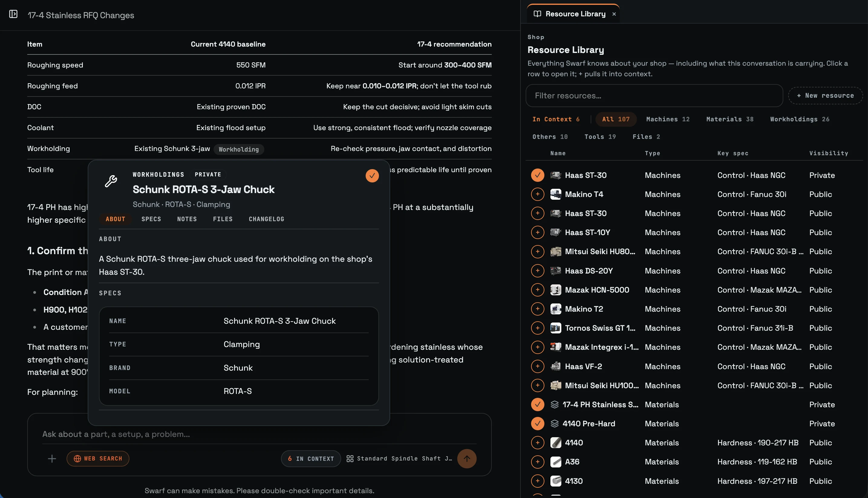Select the All 107 resource filter
The height and width of the screenshot is (498, 868).
click(x=616, y=120)
